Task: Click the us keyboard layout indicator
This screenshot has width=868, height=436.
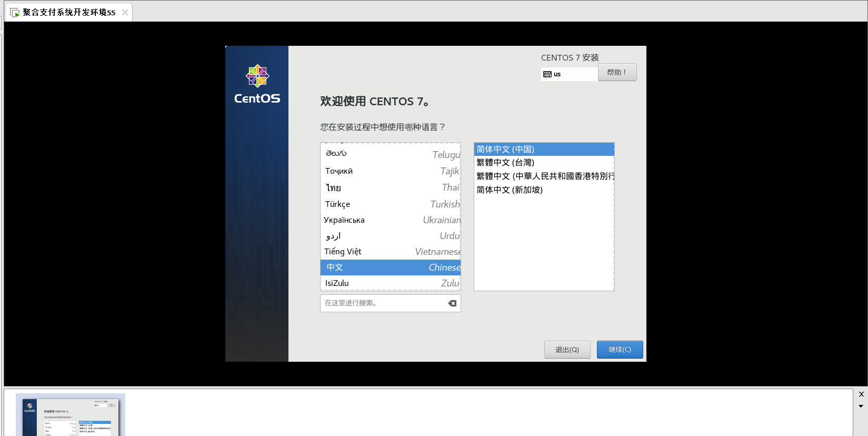Action: (x=569, y=74)
